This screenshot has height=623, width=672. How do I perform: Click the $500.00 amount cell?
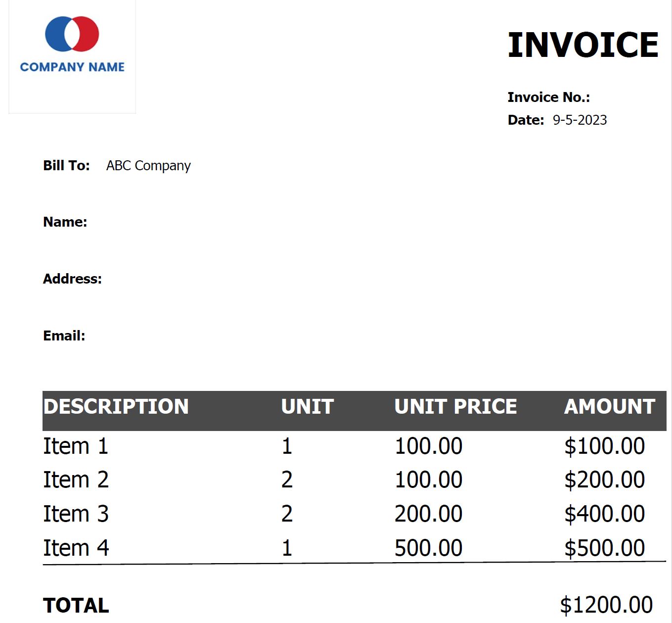click(604, 548)
